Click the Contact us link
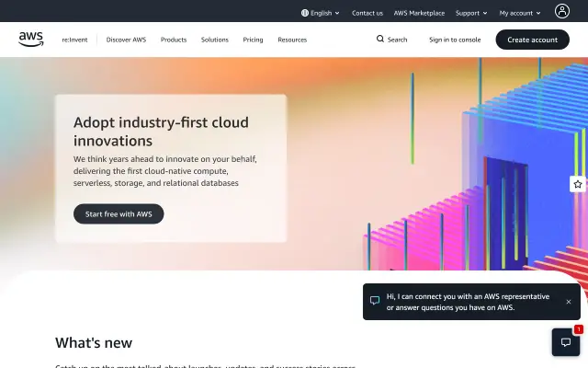This screenshot has height=368, width=588. tap(367, 13)
